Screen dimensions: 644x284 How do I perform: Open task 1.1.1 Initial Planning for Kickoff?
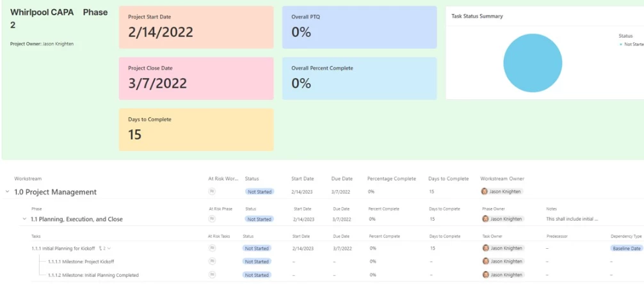(x=63, y=248)
